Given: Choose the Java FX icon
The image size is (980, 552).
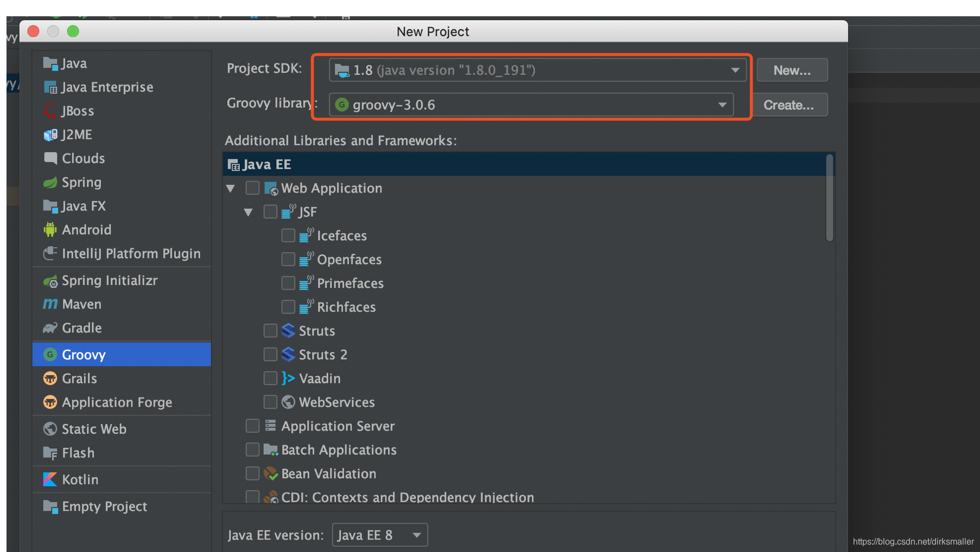Looking at the screenshot, I should click(50, 206).
